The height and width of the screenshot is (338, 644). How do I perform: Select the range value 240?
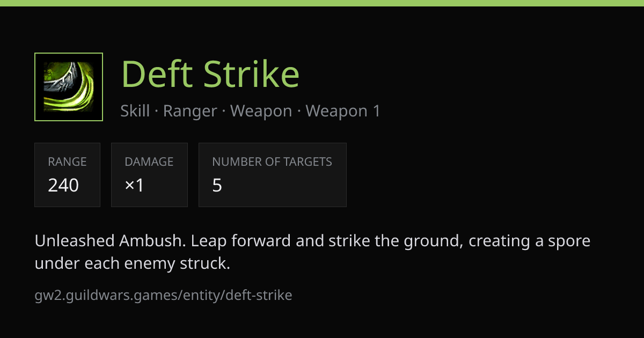click(63, 185)
